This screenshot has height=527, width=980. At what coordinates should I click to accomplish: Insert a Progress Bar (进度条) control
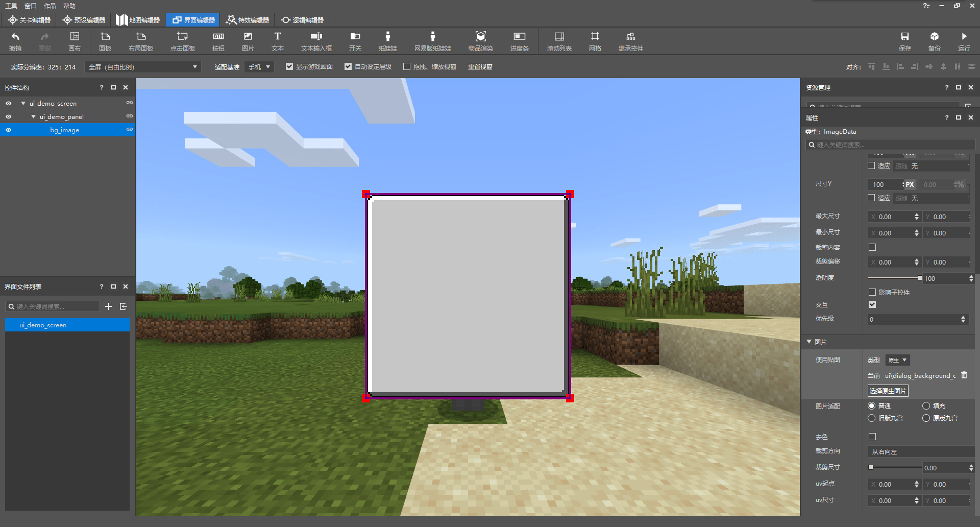520,41
